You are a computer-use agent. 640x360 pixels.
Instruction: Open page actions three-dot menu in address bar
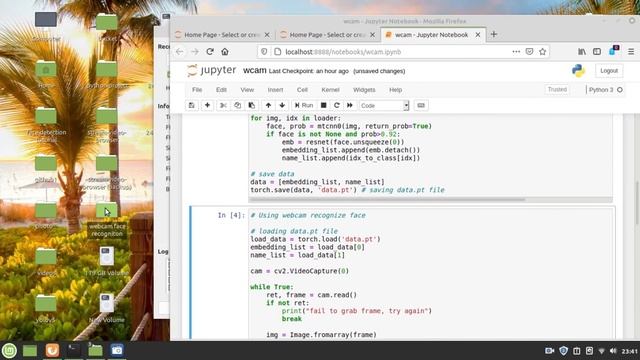point(516,52)
